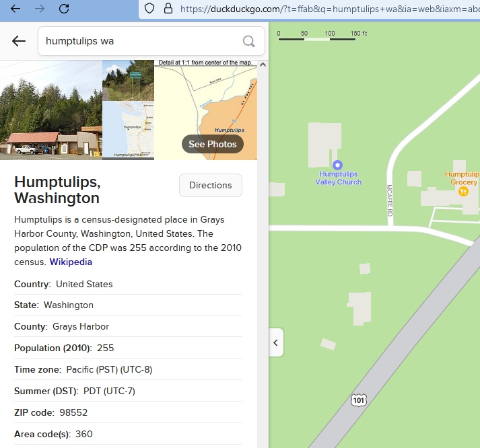
Task: Open the Humptulips area map thumbnail
Action: (128, 130)
